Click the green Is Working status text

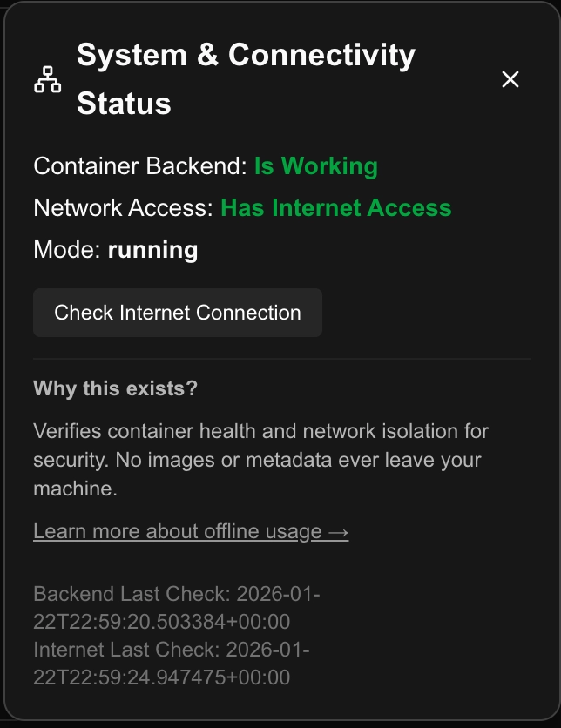point(315,166)
